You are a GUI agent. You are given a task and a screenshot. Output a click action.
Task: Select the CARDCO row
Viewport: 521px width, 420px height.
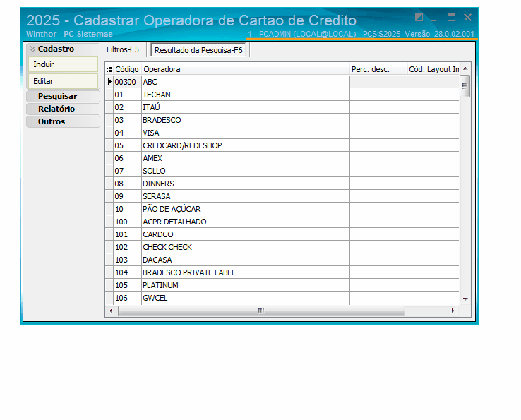[282, 234]
